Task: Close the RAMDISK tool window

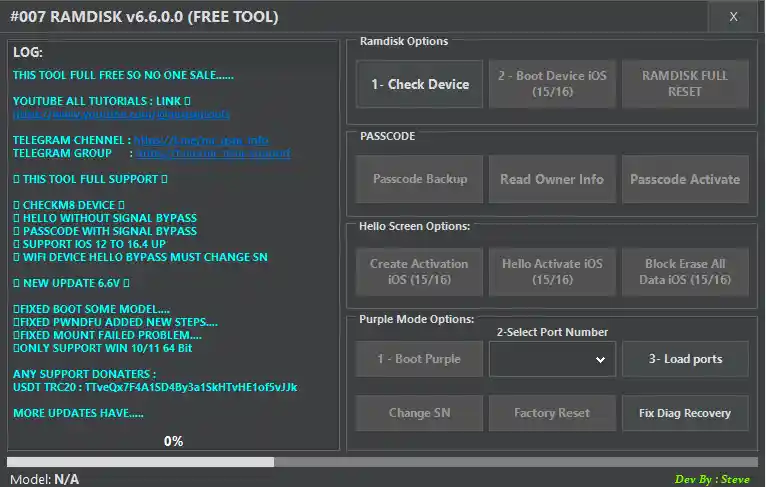Action: pyautogui.click(x=733, y=17)
